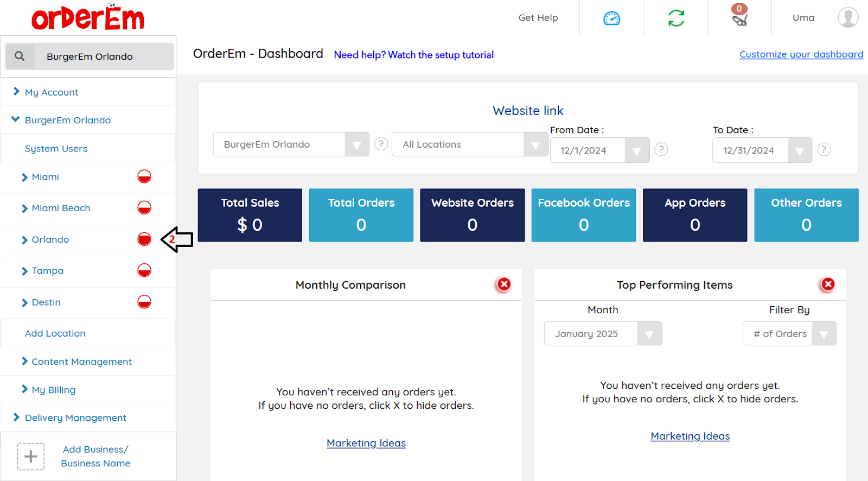Click the search magnifier icon

pos(20,56)
